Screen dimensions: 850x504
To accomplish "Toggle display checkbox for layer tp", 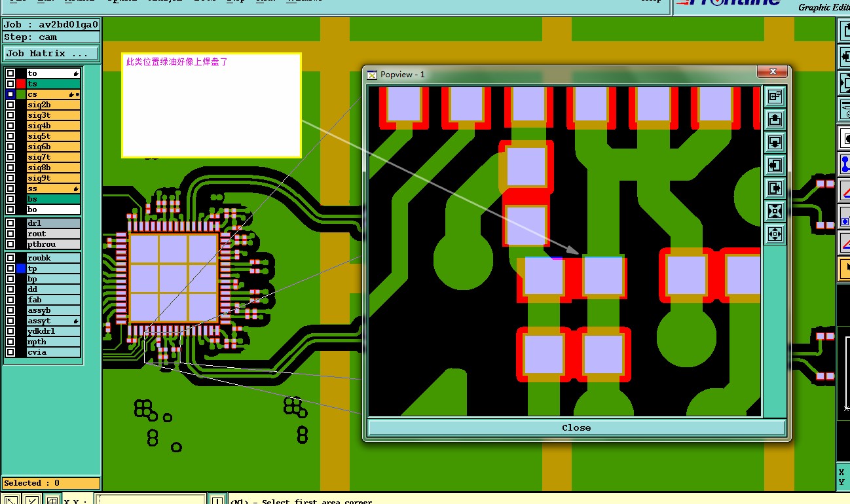I will point(10,268).
